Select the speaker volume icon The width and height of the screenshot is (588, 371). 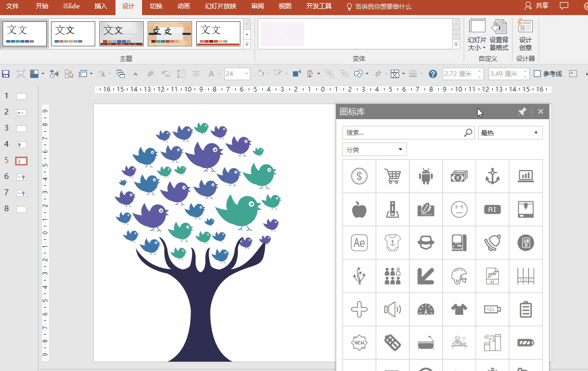[x=393, y=310]
